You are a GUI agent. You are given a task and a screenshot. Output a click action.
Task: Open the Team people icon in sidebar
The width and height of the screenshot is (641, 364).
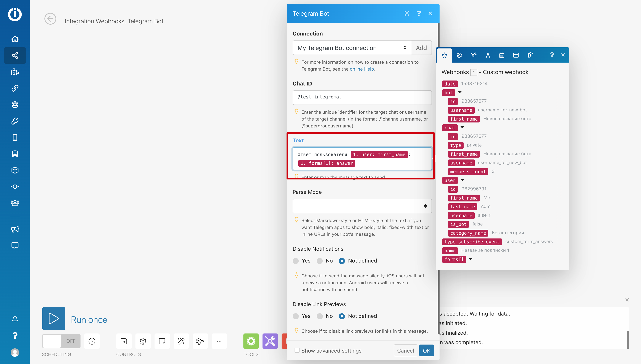coord(15,203)
